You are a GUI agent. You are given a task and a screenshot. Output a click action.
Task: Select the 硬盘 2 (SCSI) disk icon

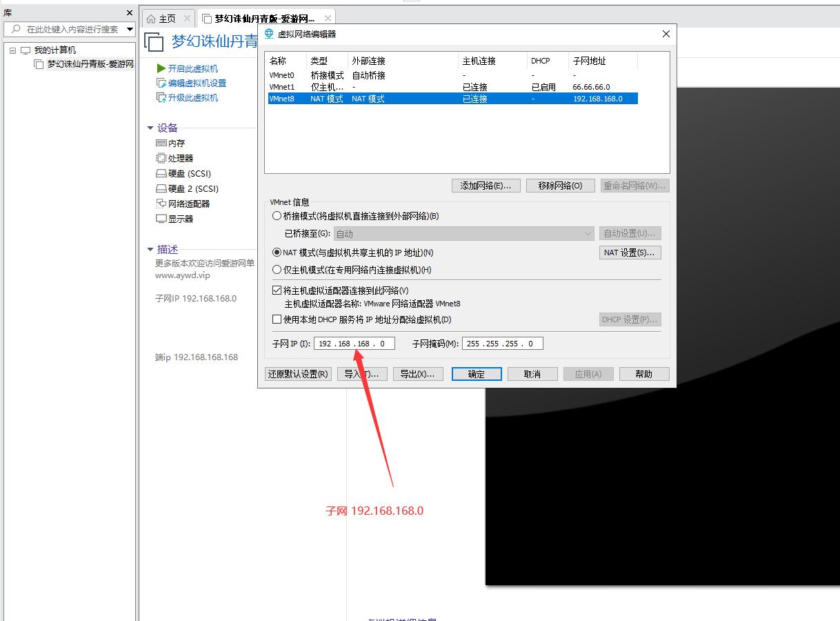tap(161, 188)
